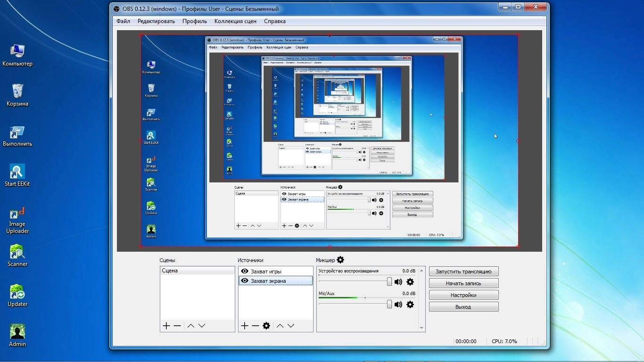Open Выполнить desktop shortcut

17,136
